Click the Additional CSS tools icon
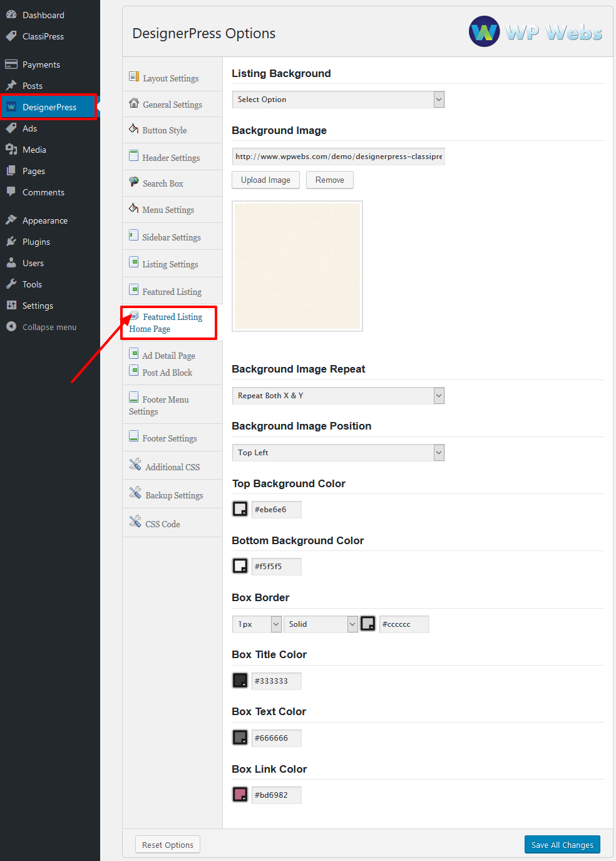616x861 pixels. pyautogui.click(x=135, y=464)
